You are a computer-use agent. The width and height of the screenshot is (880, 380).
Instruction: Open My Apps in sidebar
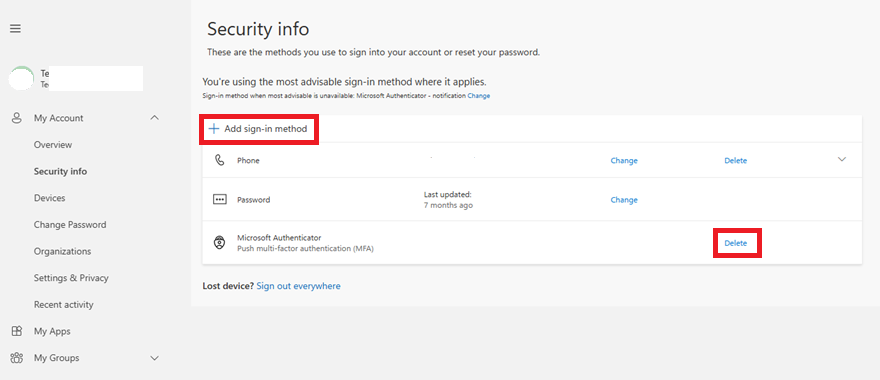point(52,331)
